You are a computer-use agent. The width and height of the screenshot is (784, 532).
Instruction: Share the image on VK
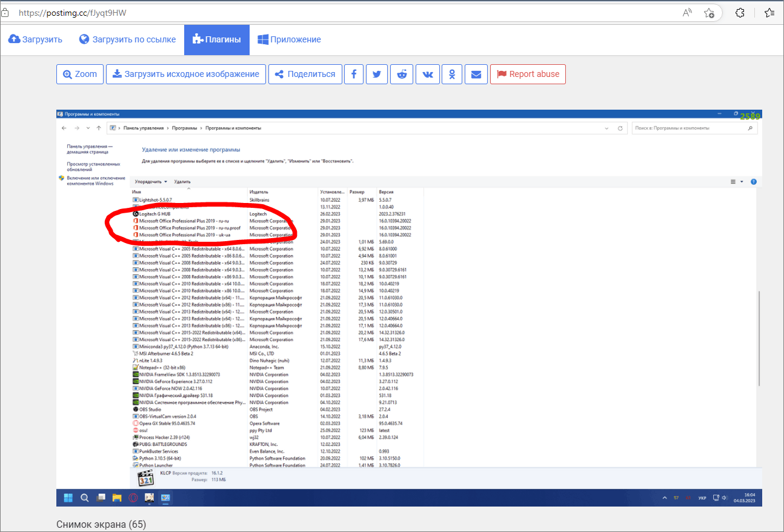(428, 74)
